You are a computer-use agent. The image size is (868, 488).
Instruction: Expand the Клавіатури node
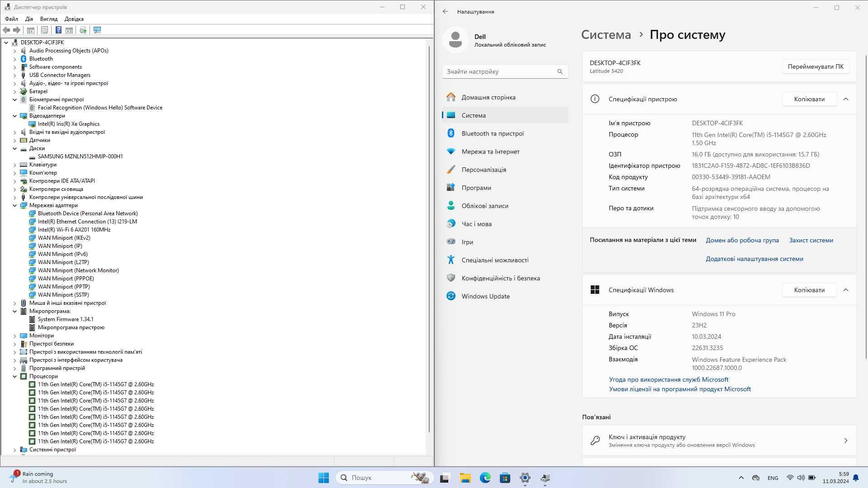coord(14,165)
